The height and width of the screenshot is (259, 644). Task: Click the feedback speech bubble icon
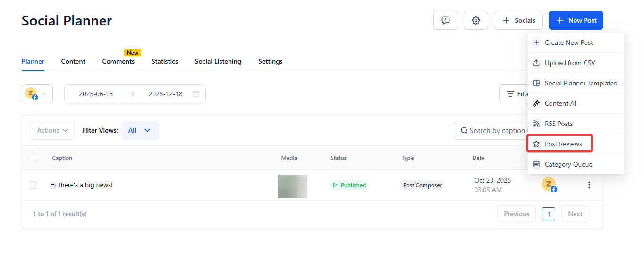pos(445,20)
